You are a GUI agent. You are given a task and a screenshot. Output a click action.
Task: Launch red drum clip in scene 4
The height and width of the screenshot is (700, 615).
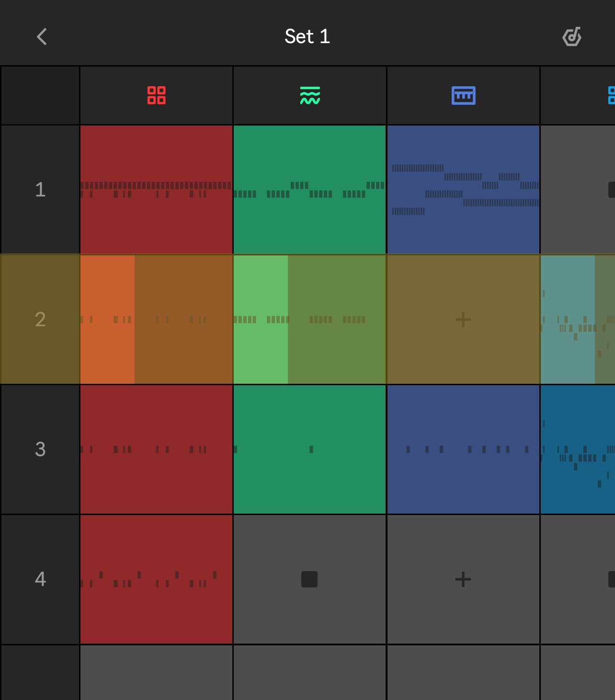(156, 579)
